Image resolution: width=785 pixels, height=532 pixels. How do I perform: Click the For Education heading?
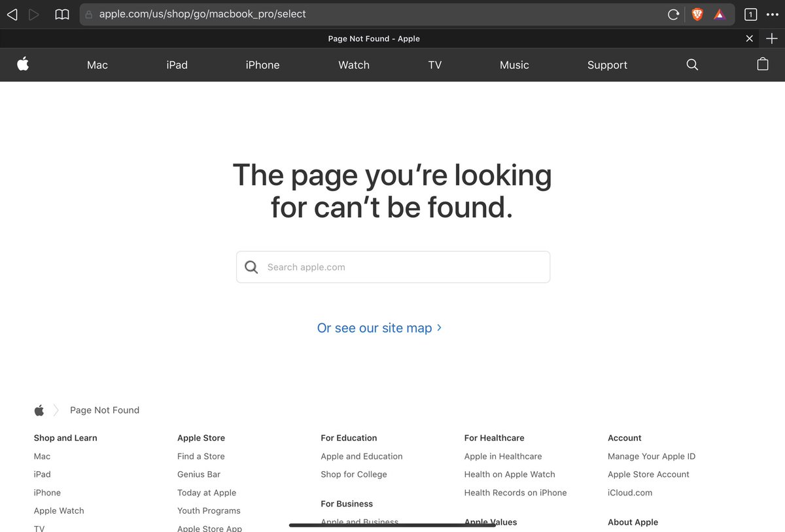point(349,438)
